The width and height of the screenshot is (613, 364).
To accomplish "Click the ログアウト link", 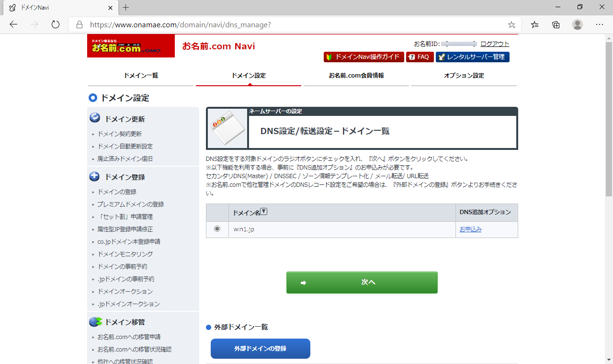I will [495, 44].
